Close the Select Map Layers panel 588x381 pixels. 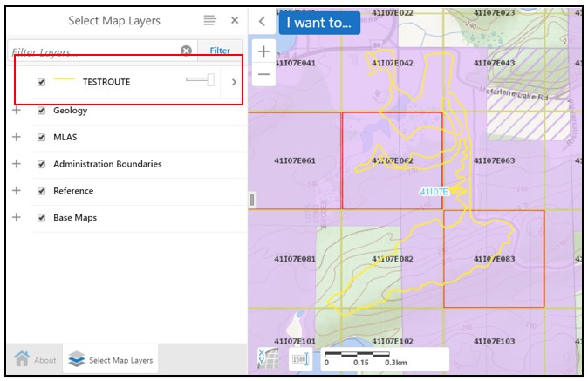click(x=235, y=20)
